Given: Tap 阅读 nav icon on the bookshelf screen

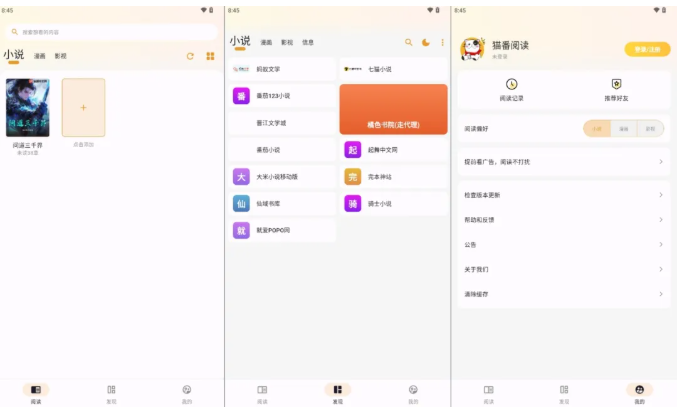Looking at the screenshot, I should tap(36, 390).
